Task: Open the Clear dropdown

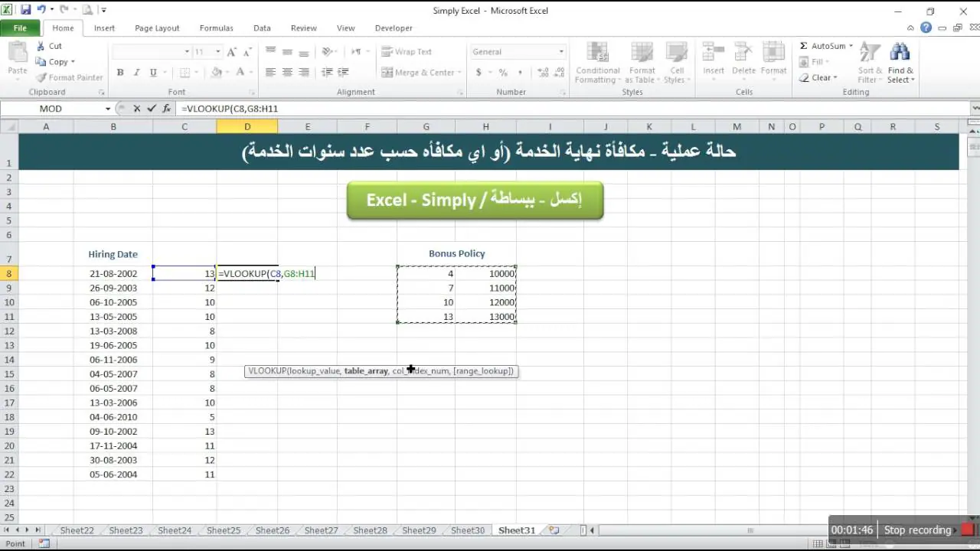Action: 818,77
